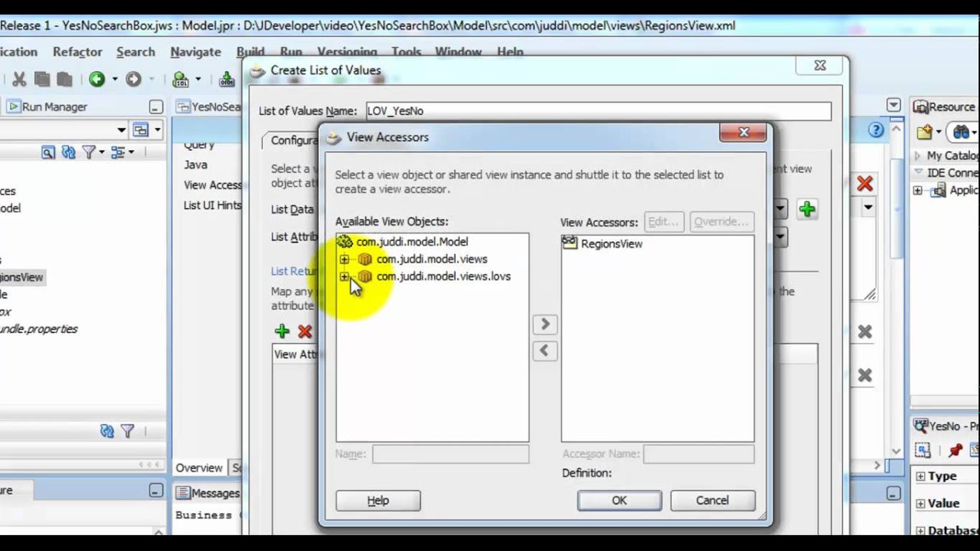This screenshot has height=551, width=980.
Task: Click Cancel in View Accessors dialog
Action: (712, 500)
